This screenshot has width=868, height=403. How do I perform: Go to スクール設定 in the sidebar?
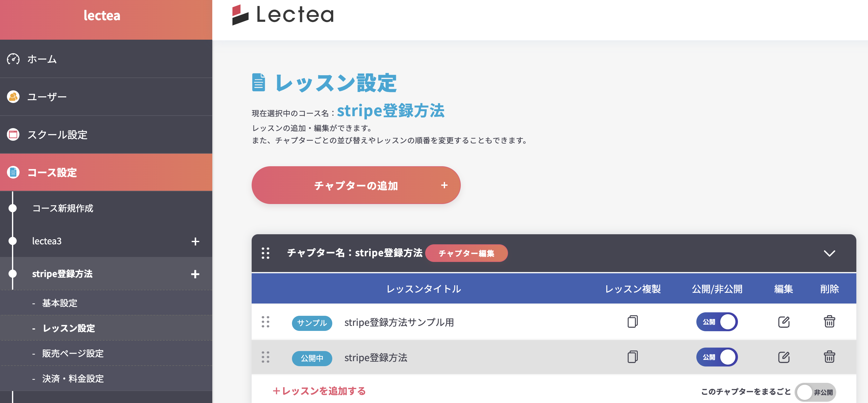(57, 134)
